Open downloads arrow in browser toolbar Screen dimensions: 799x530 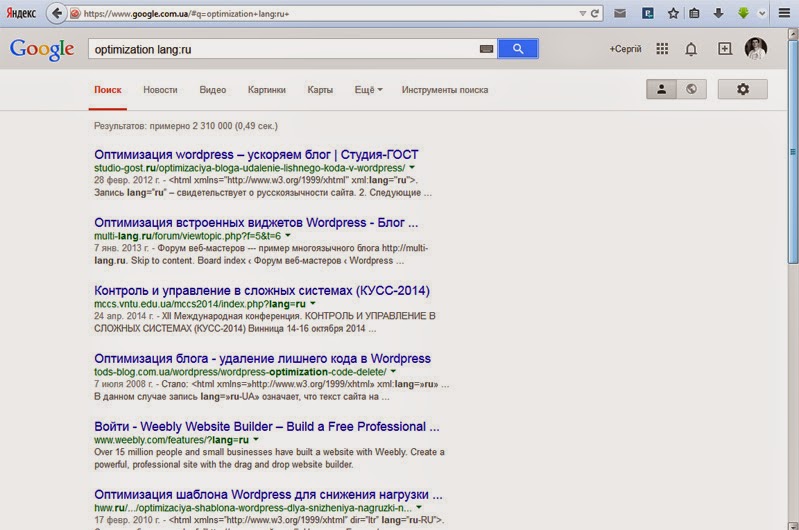click(718, 14)
